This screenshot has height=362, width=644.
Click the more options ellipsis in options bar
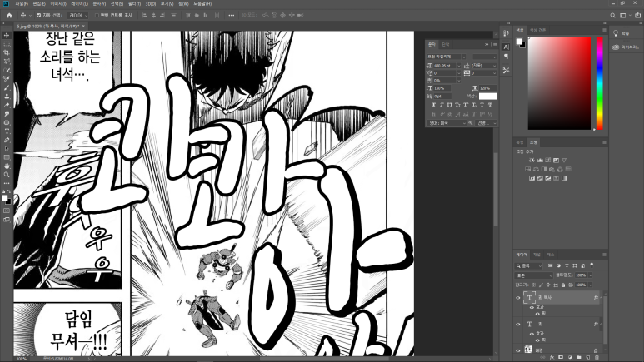(232, 15)
